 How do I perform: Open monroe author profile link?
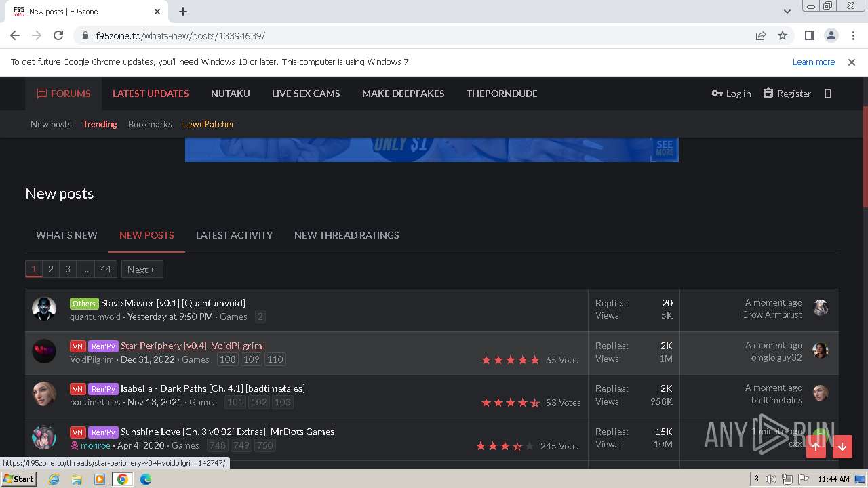pyautogui.click(x=95, y=445)
